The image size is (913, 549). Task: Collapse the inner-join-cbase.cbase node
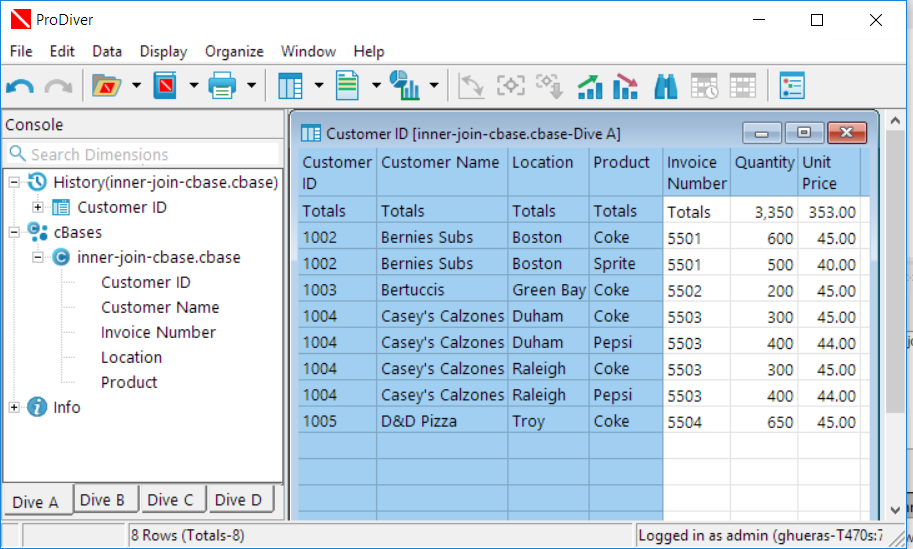[38, 257]
